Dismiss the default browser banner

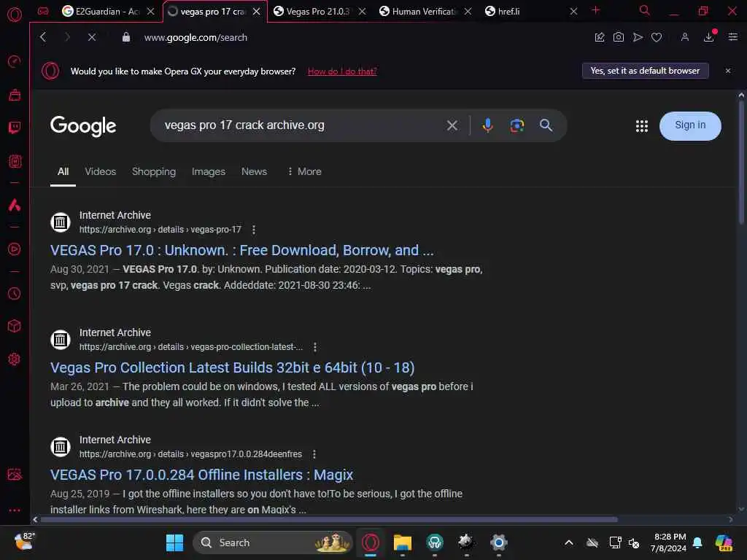pyautogui.click(x=728, y=71)
